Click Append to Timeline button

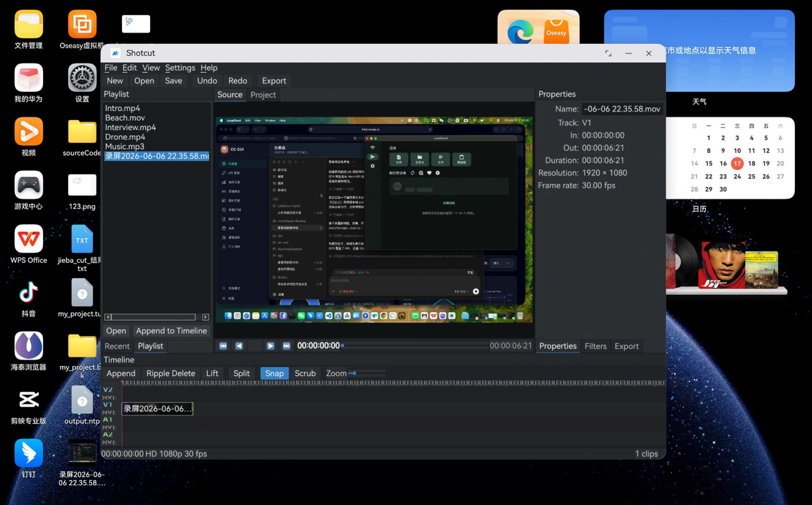coord(171,331)
